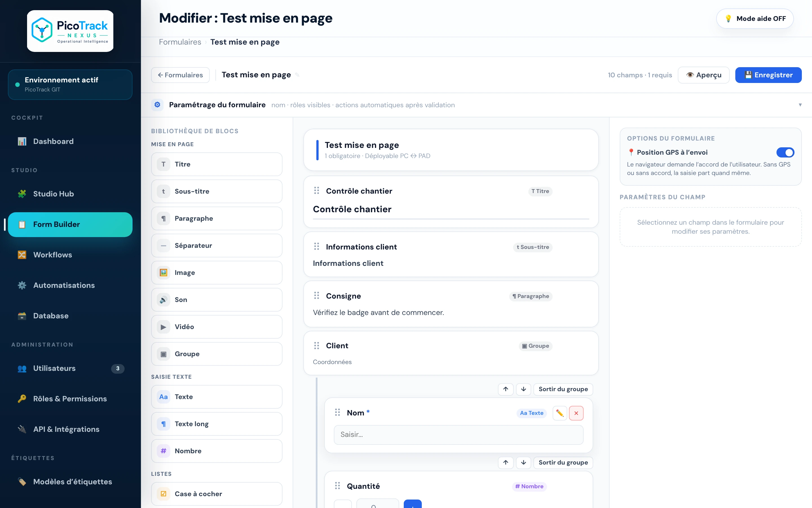Click Formulaires breadcrumb link
Viewport: 812px width, 508px height.
point(180,42)
